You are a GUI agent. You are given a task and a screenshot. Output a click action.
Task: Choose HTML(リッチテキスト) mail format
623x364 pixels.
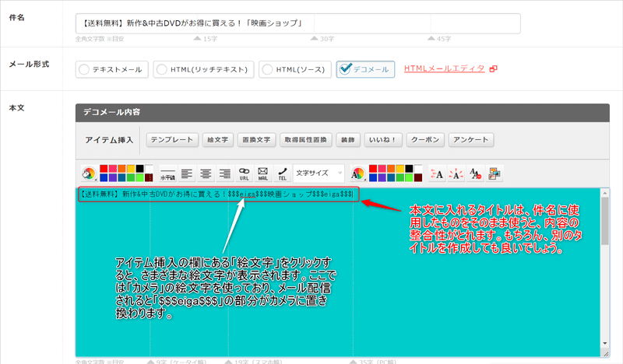tap(163, 69)
